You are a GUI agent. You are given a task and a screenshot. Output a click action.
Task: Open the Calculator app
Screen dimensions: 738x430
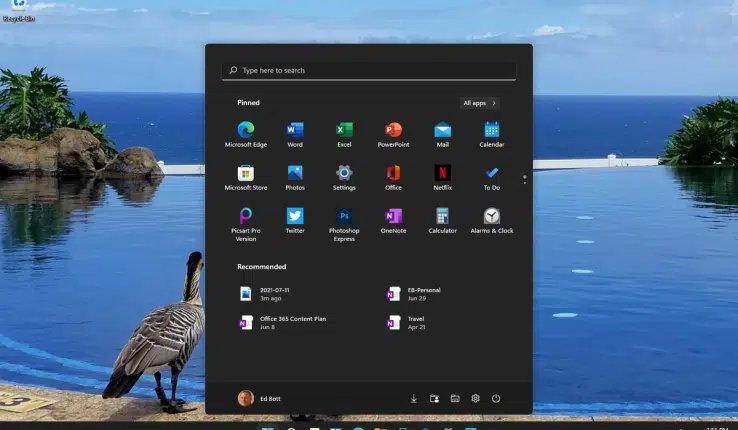(442, 221)
